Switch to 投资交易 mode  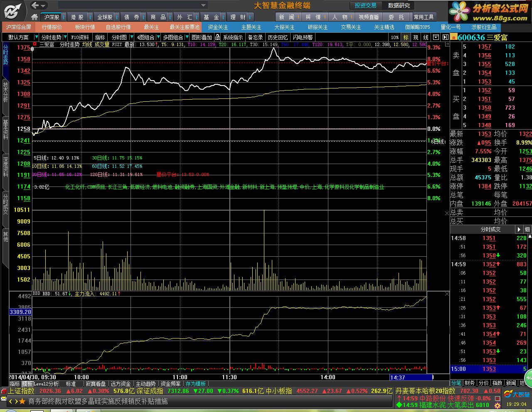click(x=365, y=5)
